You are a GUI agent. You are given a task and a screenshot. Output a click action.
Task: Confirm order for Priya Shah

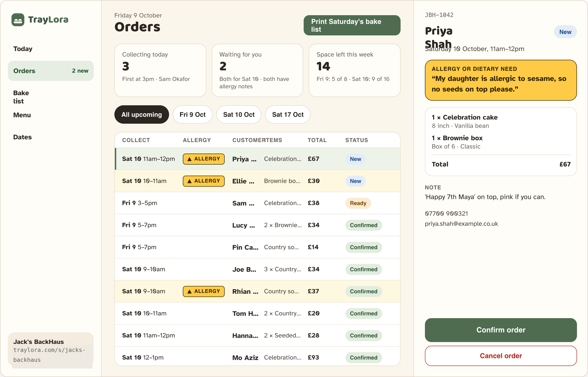point(500,330)
